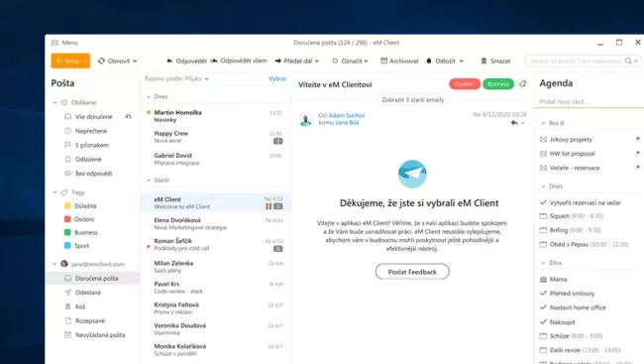Click the Vybrat select link
The width and height of the screenshot is (644, 364).
tap(277, 78)
